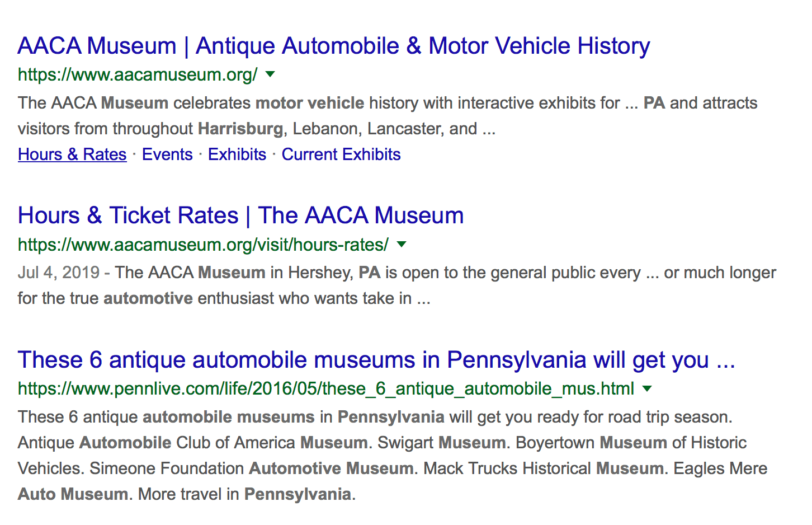Open the Events sitelink
Screen dimensions: 812x525
167,154
